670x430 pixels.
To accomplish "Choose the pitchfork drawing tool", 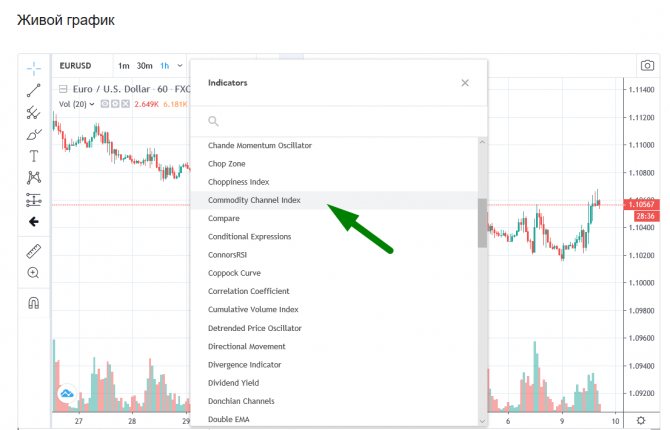I will tap(34, 112).
